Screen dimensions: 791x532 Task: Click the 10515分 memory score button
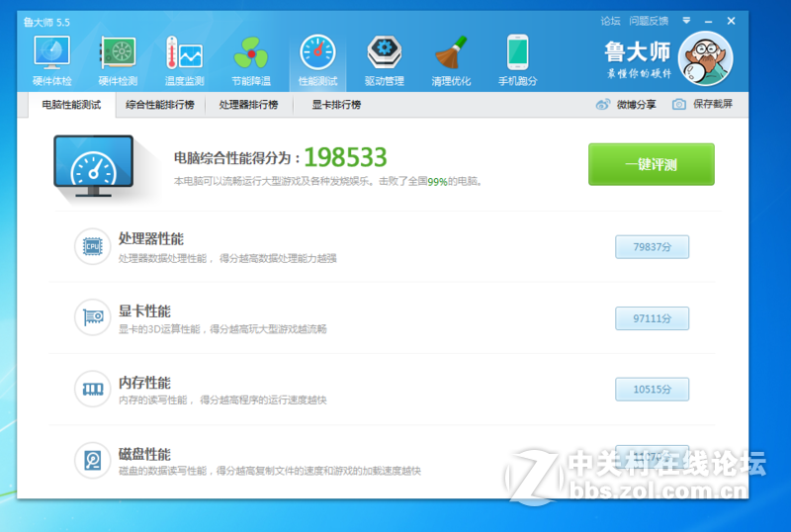point(653,390)
